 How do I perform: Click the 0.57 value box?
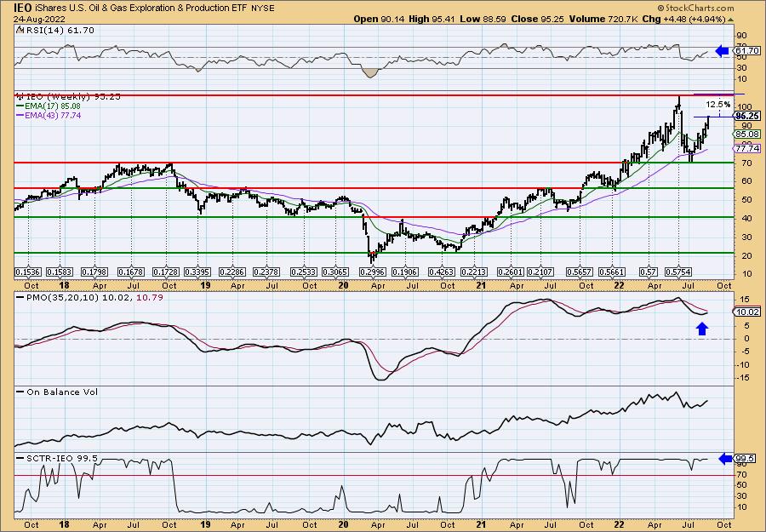click(x=648, y=272)
